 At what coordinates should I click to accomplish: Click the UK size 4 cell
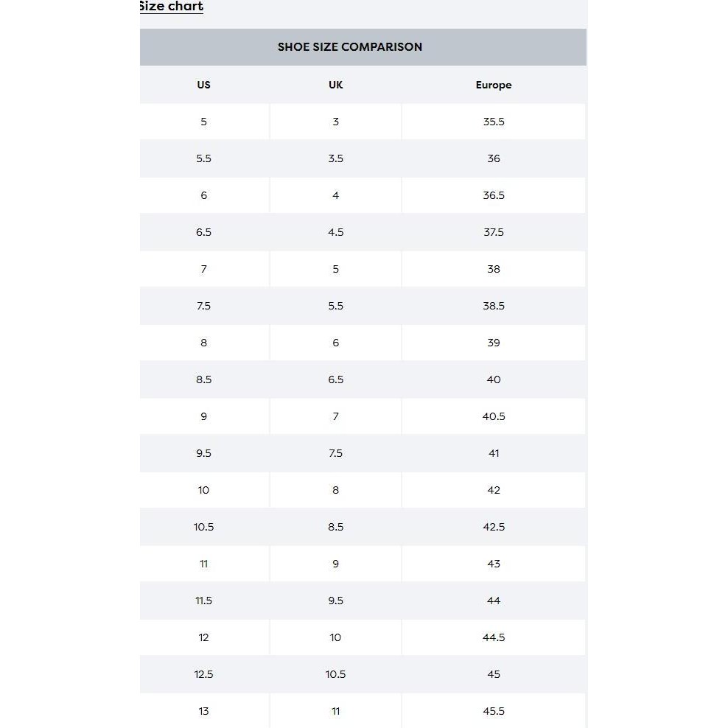point(336,195)
